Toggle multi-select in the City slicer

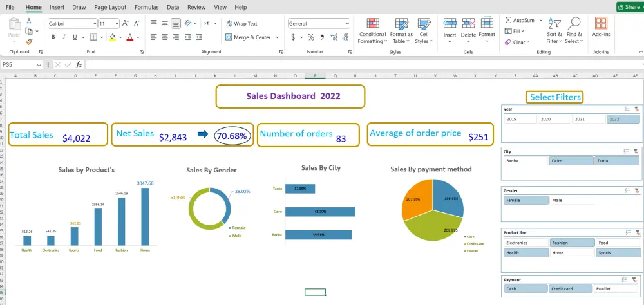(627, 151)
